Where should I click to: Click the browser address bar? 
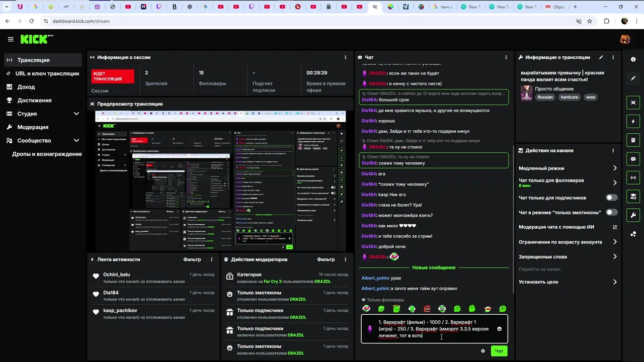click(312, 21)
